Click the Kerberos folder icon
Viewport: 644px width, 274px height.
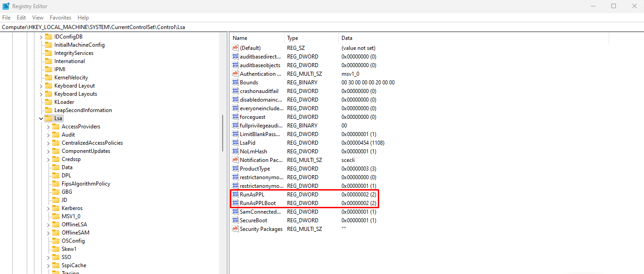[56, 208]
